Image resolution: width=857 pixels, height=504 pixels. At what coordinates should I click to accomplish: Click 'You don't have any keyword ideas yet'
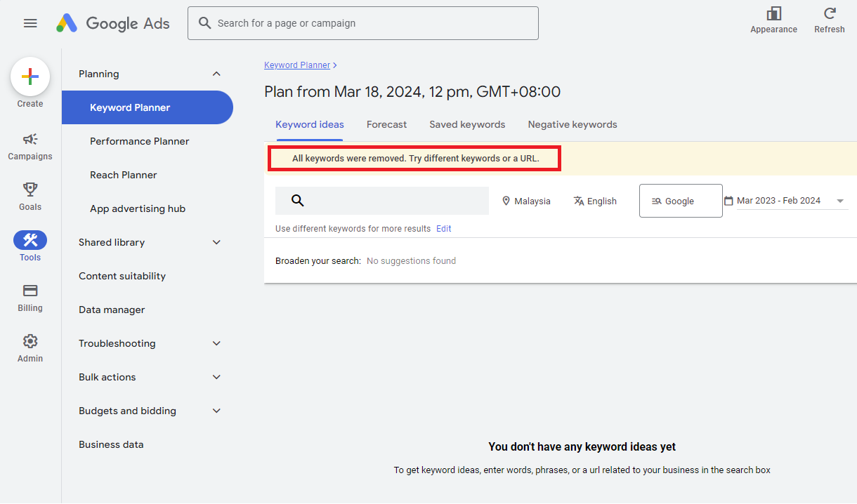click(x=582, y=446)
